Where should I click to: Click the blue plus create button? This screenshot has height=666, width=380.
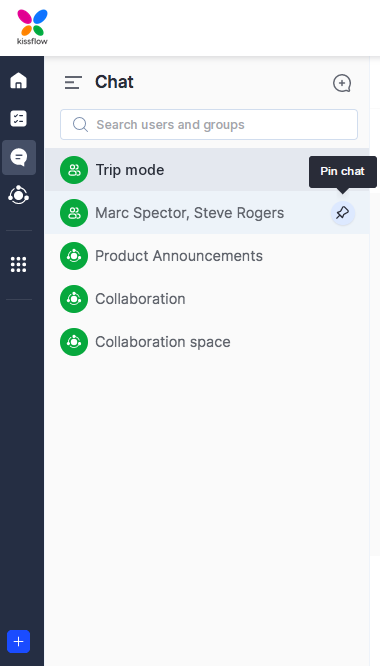coord(19,641)
